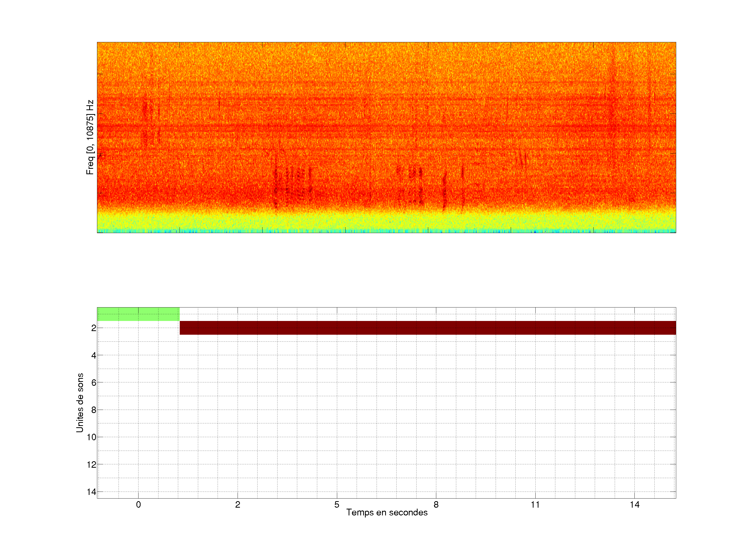Click the sound unit axis label '6'
This screenshot has width=747, height=560.
click(x=94, y=382)
